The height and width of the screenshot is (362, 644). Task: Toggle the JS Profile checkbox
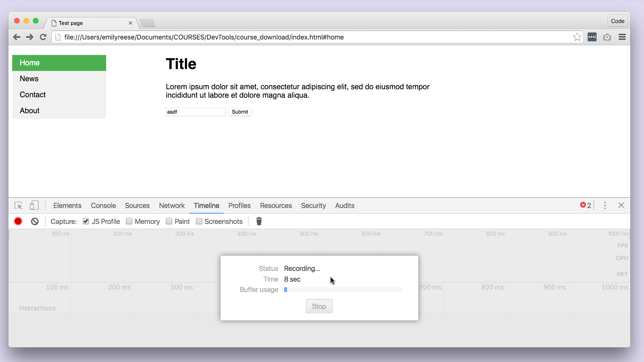86,222
